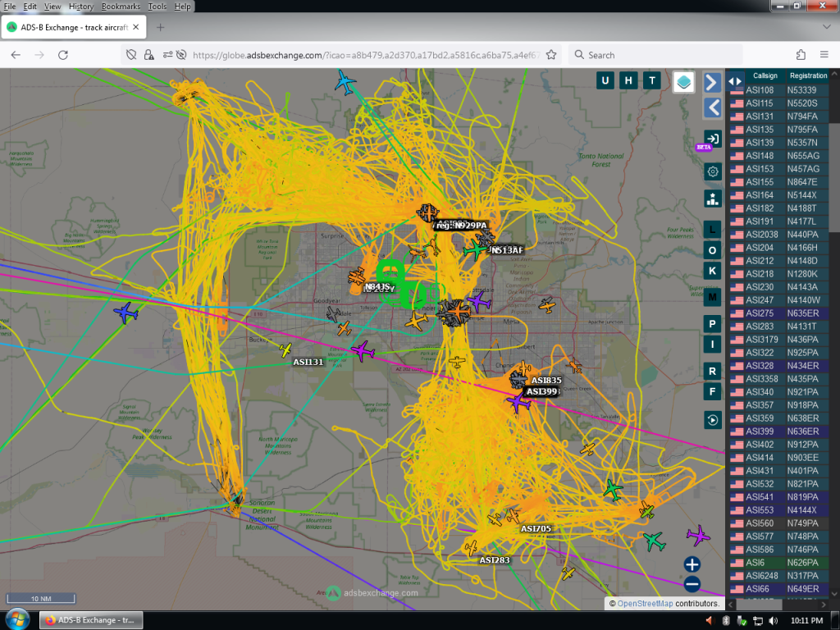Bookmark this page with the star
This screenshot has width=840, height=630.
pos(551,55)
